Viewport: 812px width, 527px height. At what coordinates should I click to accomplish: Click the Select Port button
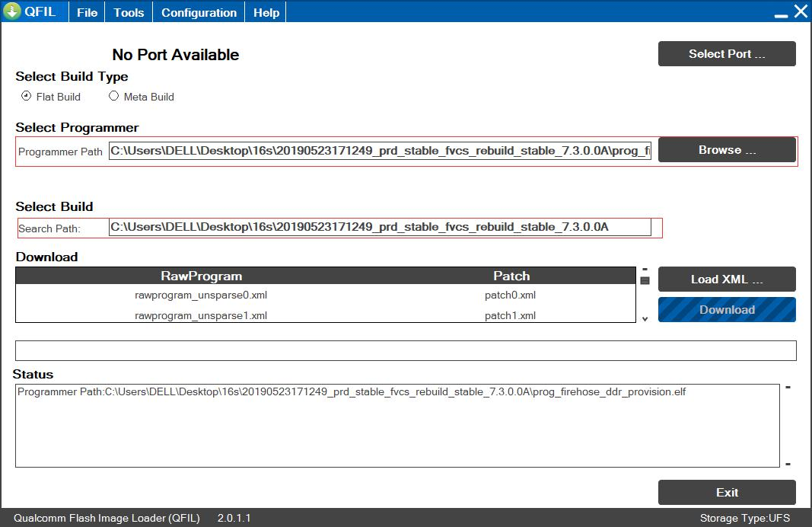click(727, 54)
